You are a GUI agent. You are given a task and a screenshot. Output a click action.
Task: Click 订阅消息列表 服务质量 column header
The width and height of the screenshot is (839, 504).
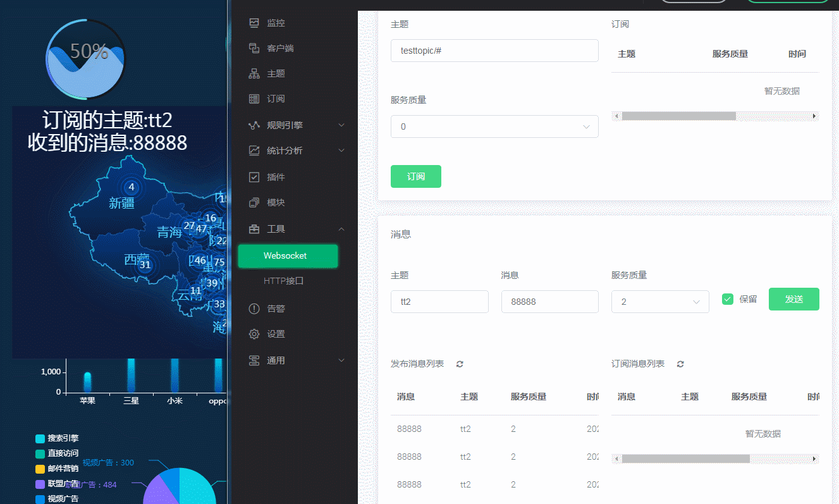pos(749,397)
